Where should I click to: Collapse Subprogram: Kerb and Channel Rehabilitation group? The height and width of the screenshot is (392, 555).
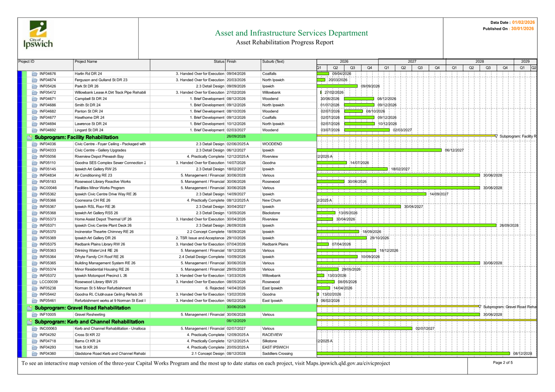tap(30, 322)
